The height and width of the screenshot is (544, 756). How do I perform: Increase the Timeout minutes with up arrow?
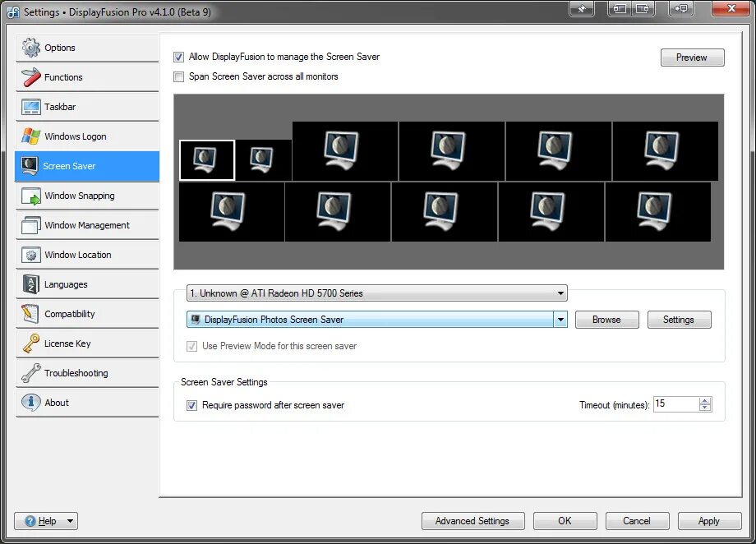[x=705, y=401]
